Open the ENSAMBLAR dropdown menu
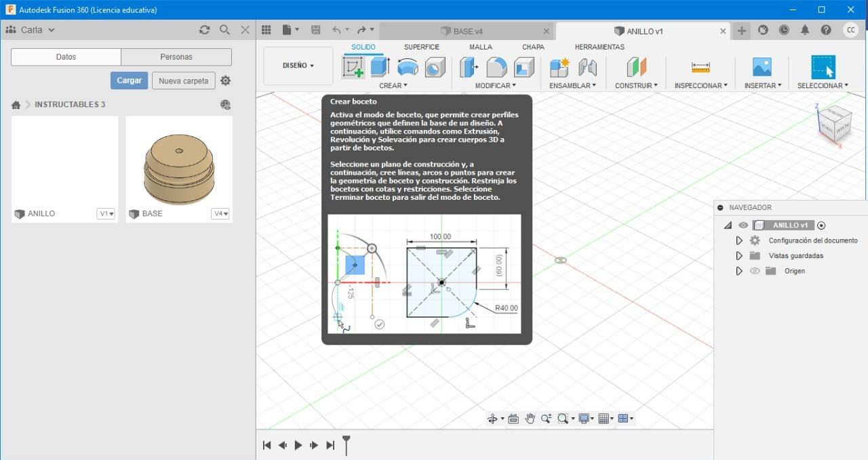 [572, 85]
